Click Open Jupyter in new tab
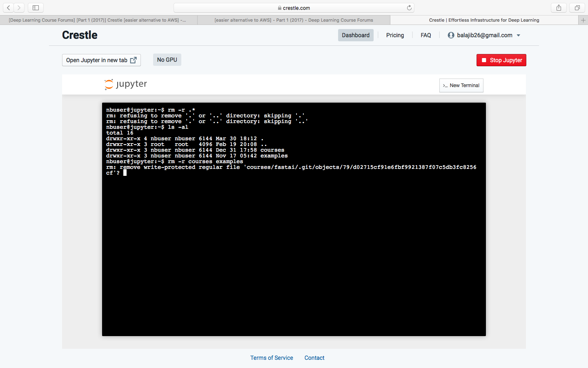Image resolution: width=588 pixels, height=368 pixels. tap(101, 60)
